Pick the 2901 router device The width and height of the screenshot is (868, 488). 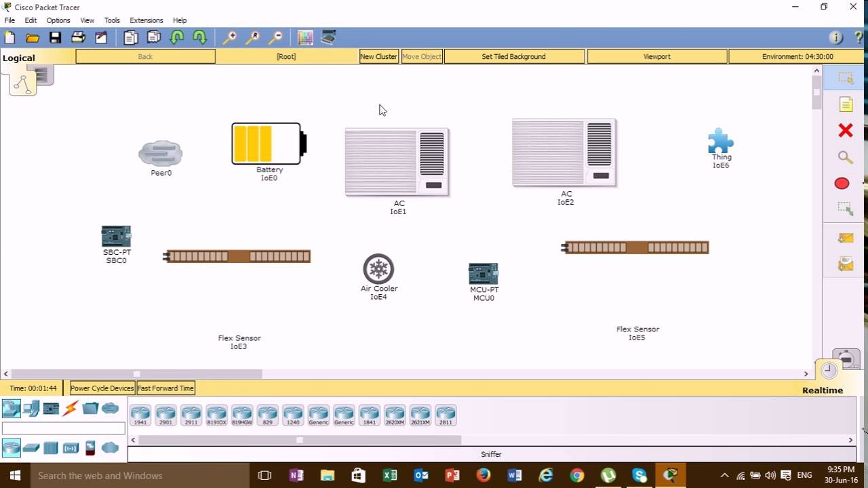pyautogui.click(x=165, y=415)
